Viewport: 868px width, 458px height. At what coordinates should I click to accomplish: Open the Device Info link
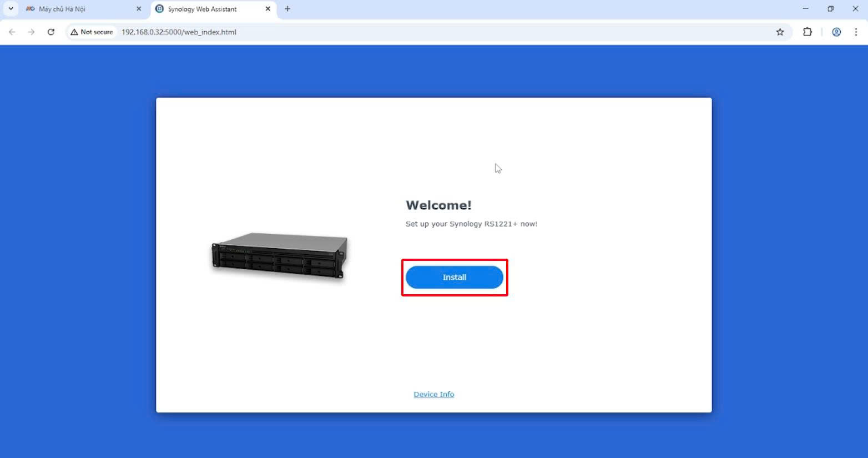coord(433,394)
